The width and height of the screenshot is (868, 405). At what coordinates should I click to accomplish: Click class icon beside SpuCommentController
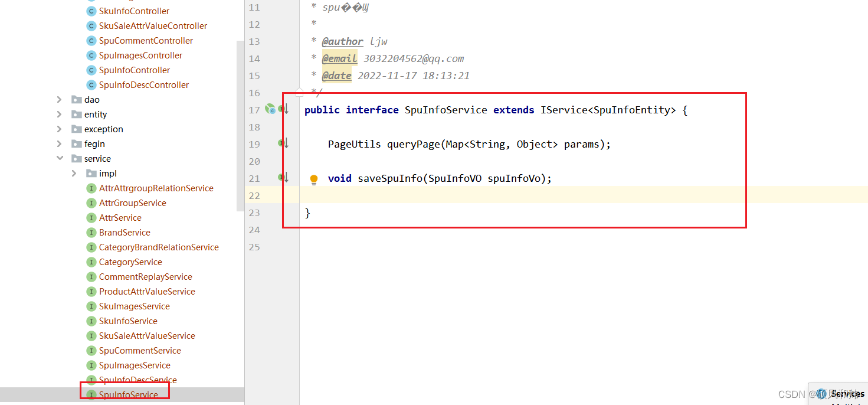click(91, 41)
